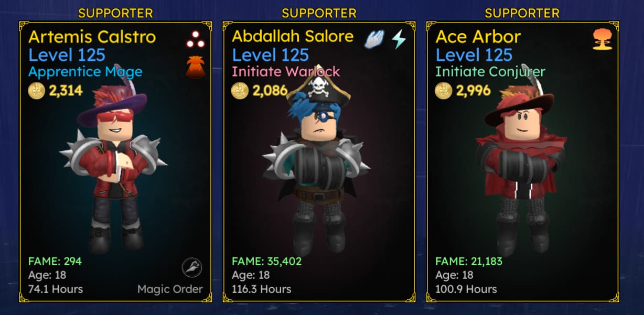Click the lightning bolt icon on Abdallah card
The height and width of the screenshot is (315, 644).
(x=399, y=39)
